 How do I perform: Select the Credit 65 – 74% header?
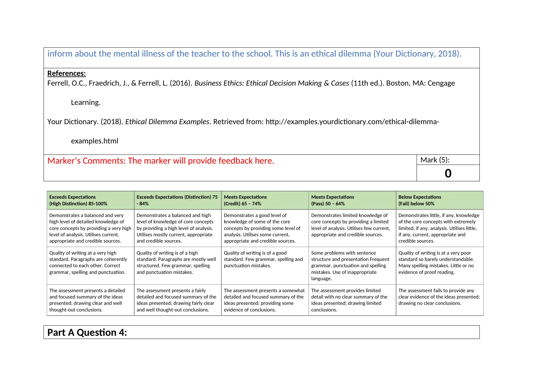point(265,200)
